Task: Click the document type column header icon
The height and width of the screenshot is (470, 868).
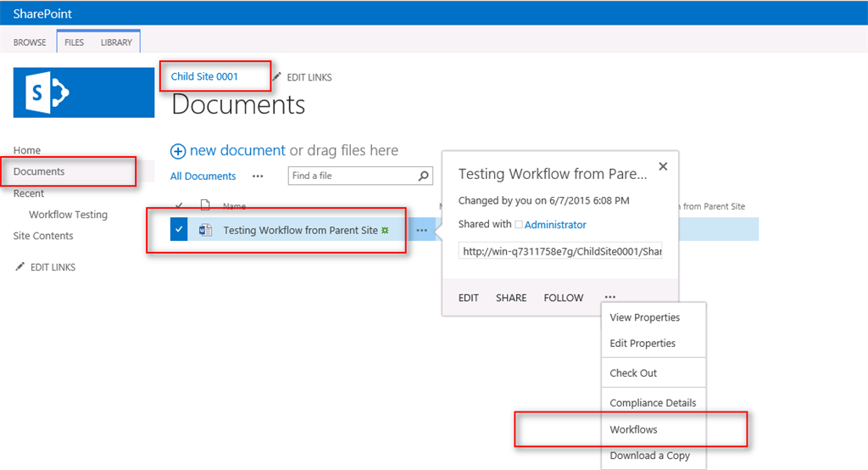Action: pos(205,205)
